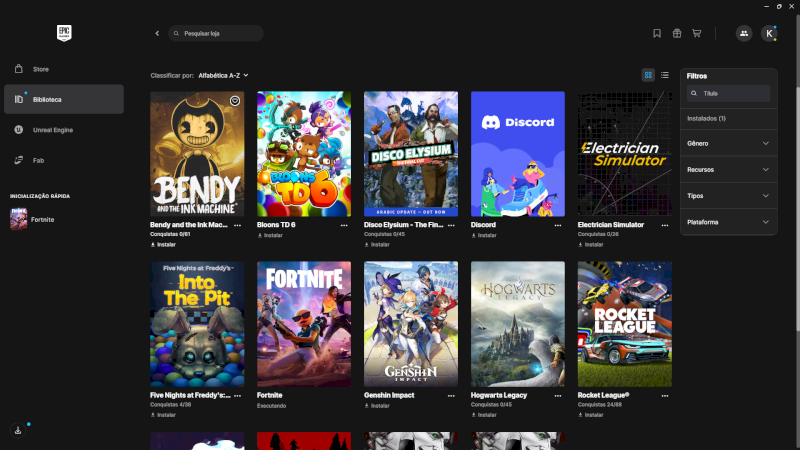The height and width of the screenshot is (450, 800).
Task: Install Bendy and the Ink Machine
Action: 163,245
